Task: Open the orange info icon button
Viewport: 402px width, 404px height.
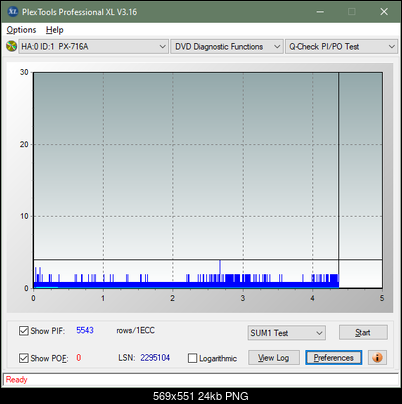Action: [x=377, y=358]
